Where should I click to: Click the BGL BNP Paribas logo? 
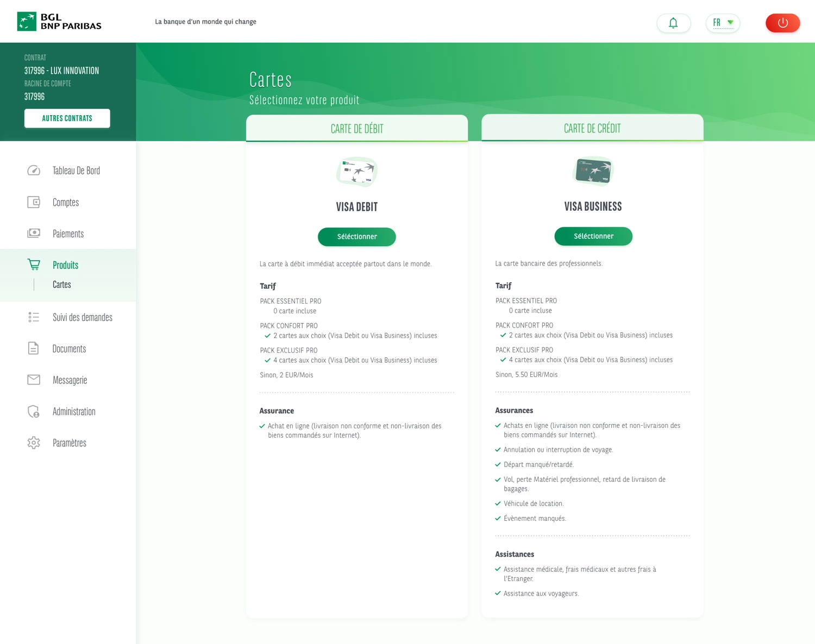pyautogui.click(x=59, y=22)
